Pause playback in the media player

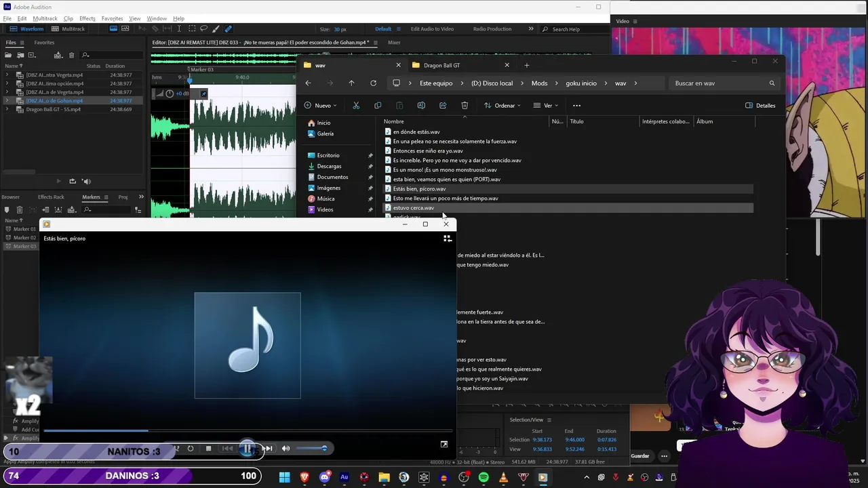tap(248, 448)
